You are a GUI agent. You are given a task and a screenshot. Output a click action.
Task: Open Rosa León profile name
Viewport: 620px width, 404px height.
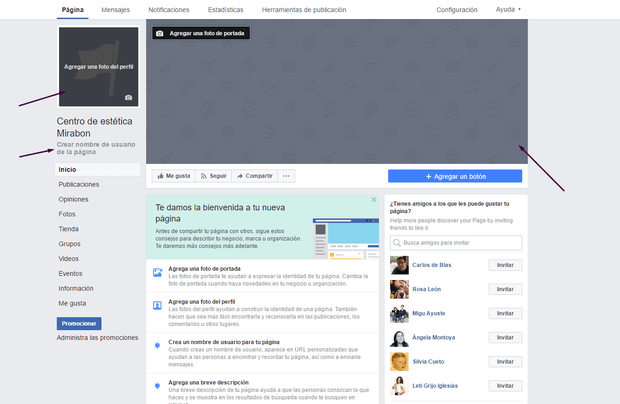click(x=427, y=289)
